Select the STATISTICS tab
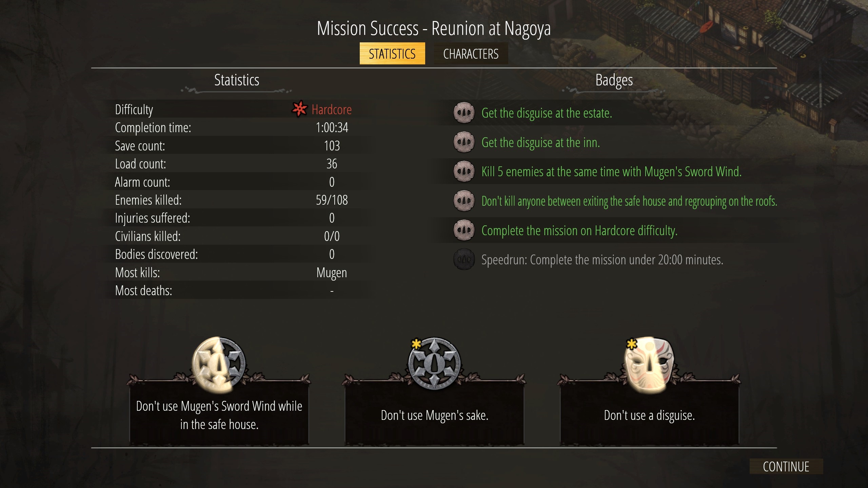This screenshot has height=488, width=868. (392, 54)
